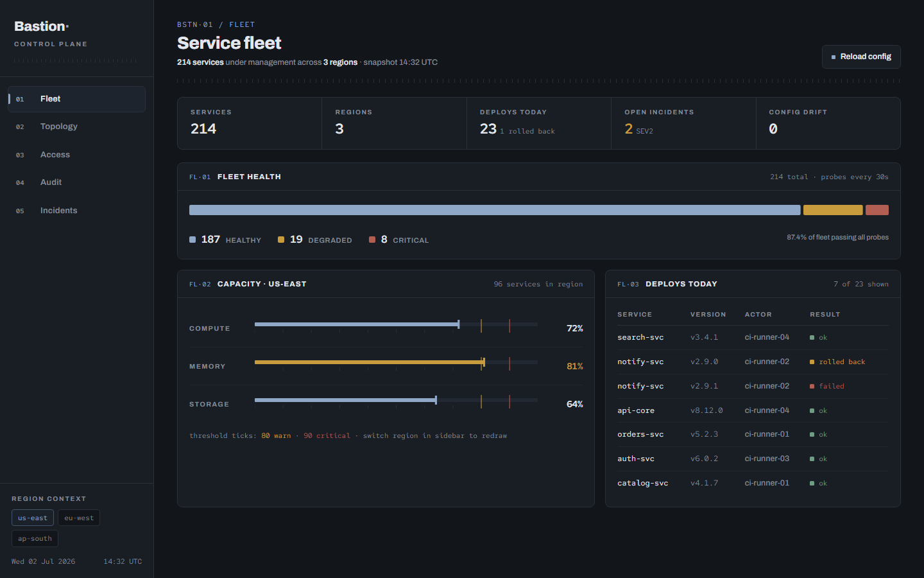The height and width of the screenshot is (578, 924).
Task: Click the BSTN·01 breadcrumb
Action: tap(195, 24)
